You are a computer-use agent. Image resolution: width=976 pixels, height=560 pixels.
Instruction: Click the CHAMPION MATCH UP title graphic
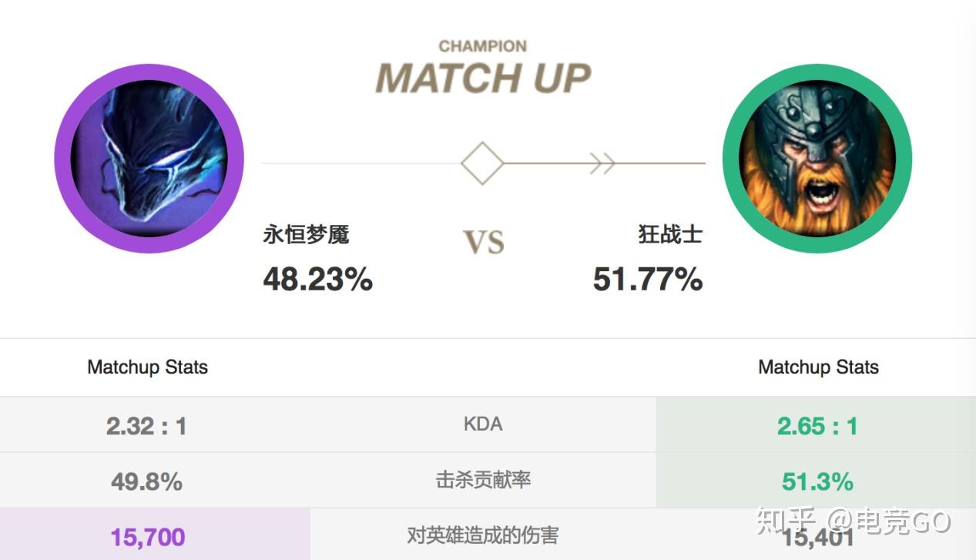coord(483,65)
